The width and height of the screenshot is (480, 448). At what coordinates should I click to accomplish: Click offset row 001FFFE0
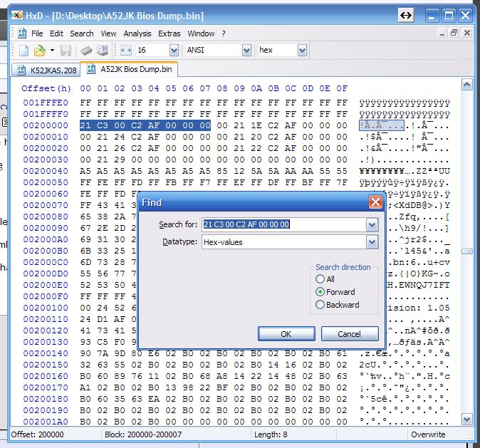[x=46, y=103]
